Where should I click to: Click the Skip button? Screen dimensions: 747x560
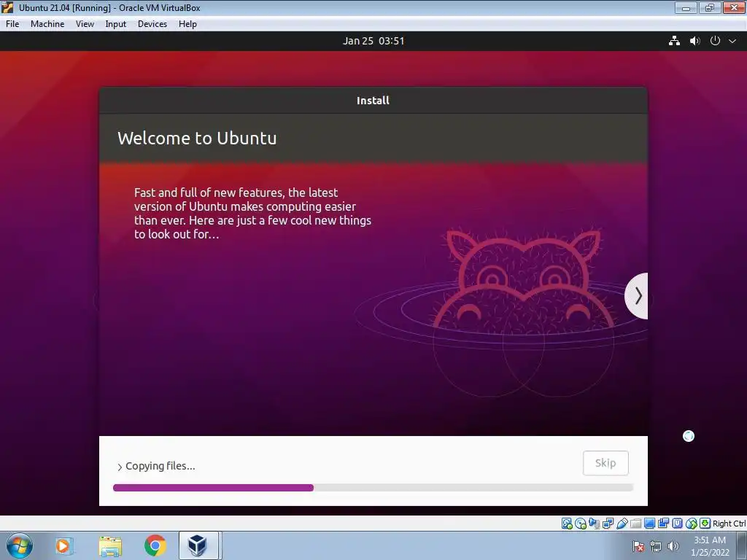point(605,463)
